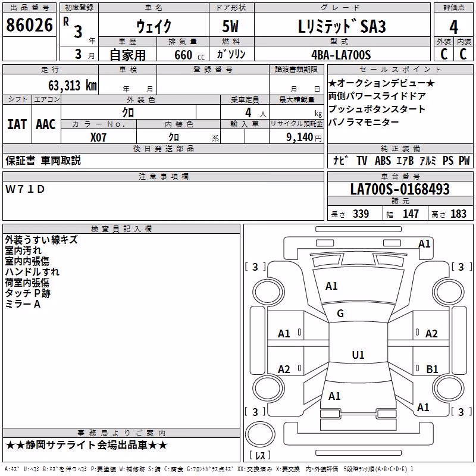The width and height of the screenshot is (476, 476).
Task: Click パノラマモニター line
Action: (x=364, y=122)
